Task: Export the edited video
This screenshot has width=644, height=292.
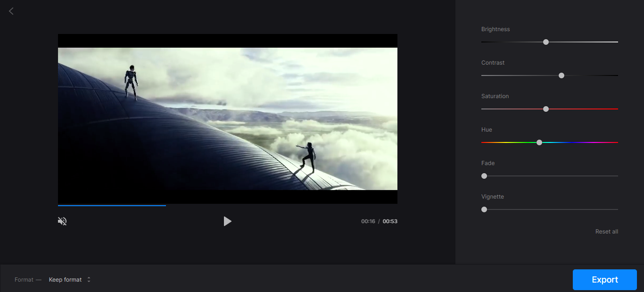Action: point(605,280)
